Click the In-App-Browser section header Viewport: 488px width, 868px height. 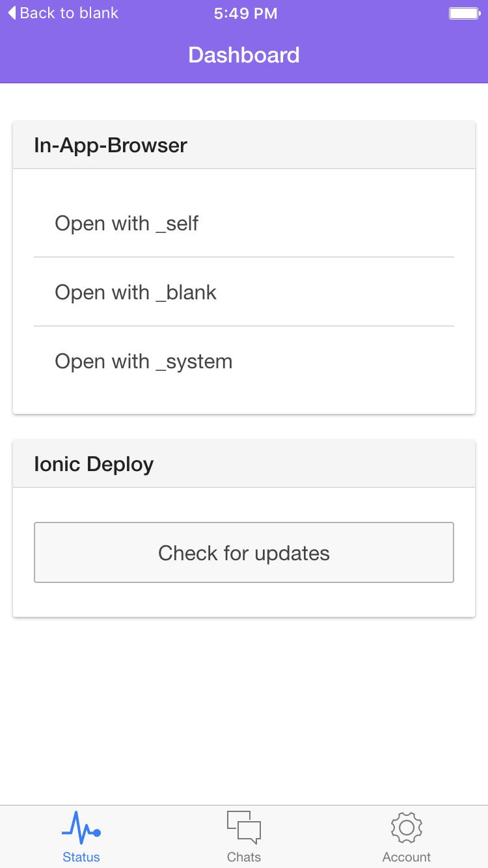click(109, 144)
